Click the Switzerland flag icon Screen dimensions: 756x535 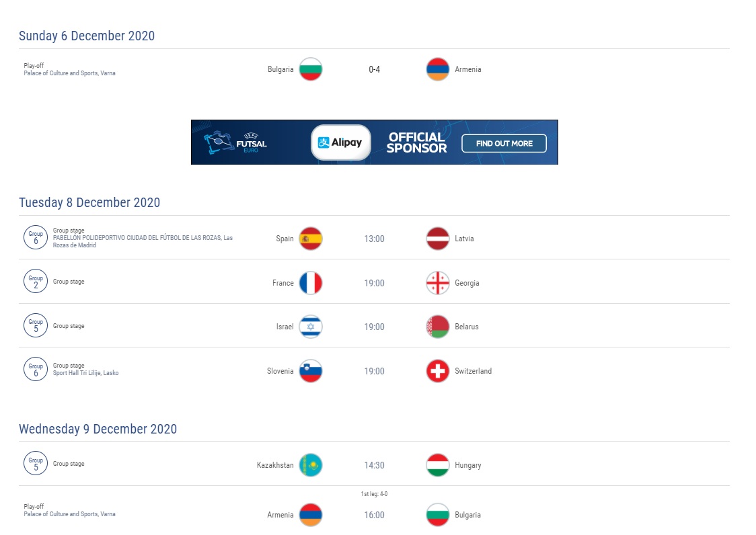[438, 371]
